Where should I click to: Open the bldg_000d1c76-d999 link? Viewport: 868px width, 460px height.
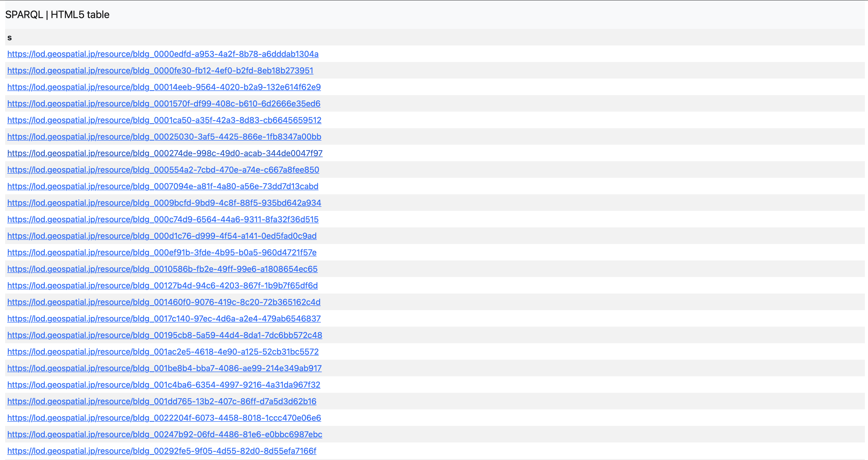162,236
